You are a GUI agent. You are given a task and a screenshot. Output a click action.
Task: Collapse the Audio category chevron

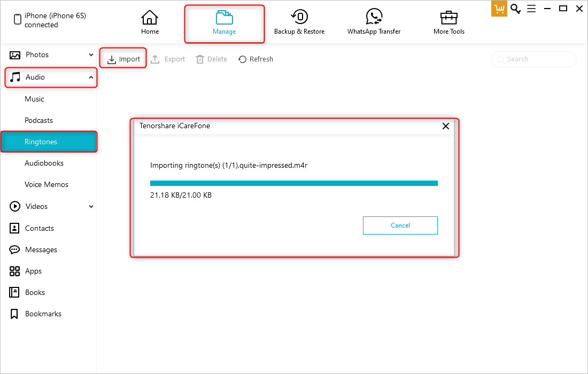91,77
